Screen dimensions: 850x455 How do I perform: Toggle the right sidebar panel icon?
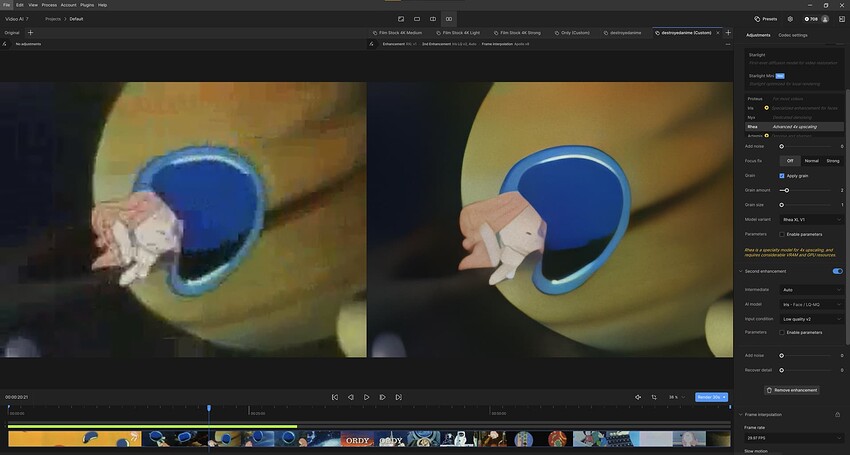click(841, 19)
